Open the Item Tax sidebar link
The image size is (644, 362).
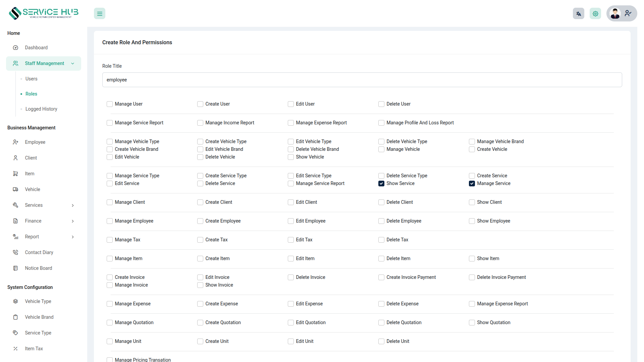34,349
